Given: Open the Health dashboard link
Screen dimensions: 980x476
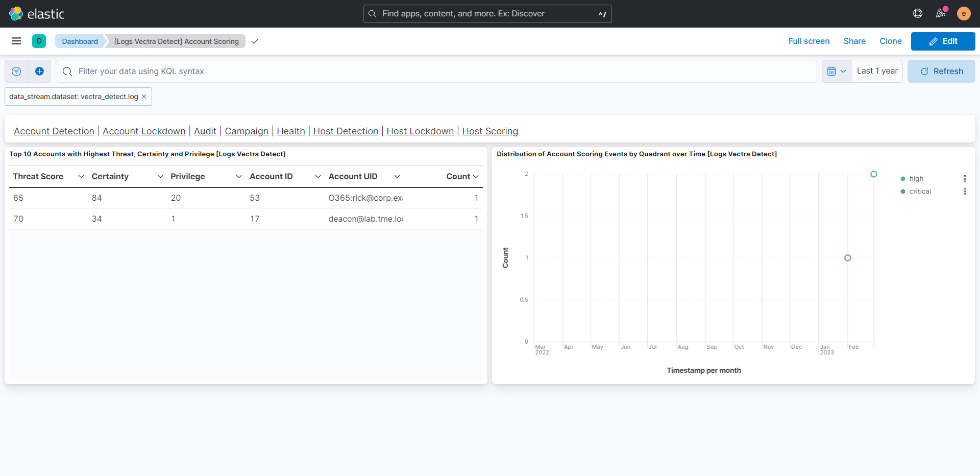Looking at the screenshot, I should pyautogui.click(x=291, y=131).
